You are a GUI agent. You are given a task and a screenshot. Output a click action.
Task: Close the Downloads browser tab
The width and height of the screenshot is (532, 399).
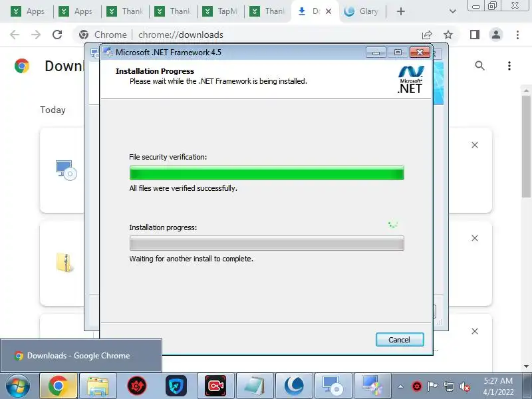[x=329, y=11]
